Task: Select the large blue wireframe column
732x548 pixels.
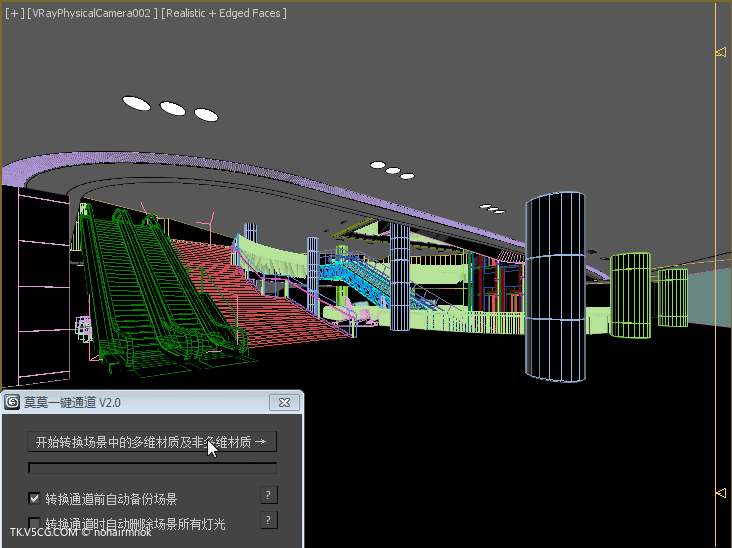Action: [x=555, y=286]
